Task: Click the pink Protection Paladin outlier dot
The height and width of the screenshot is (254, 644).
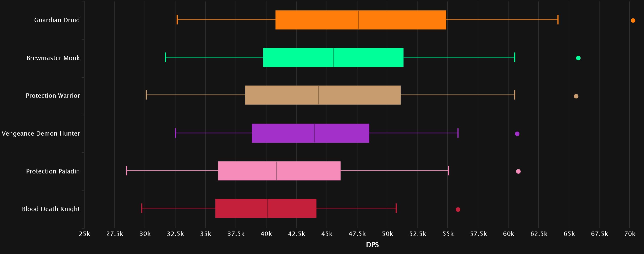Action: point(518,171)
